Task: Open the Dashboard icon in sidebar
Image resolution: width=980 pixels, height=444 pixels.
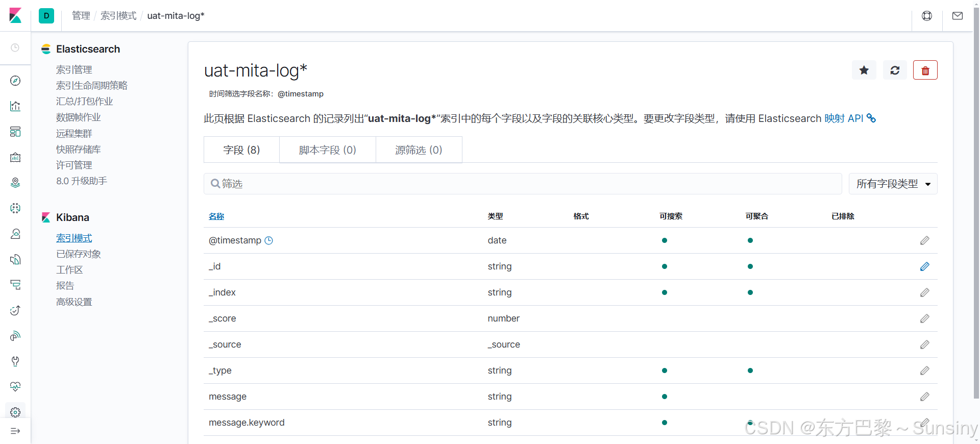Action: pos(15,132)
